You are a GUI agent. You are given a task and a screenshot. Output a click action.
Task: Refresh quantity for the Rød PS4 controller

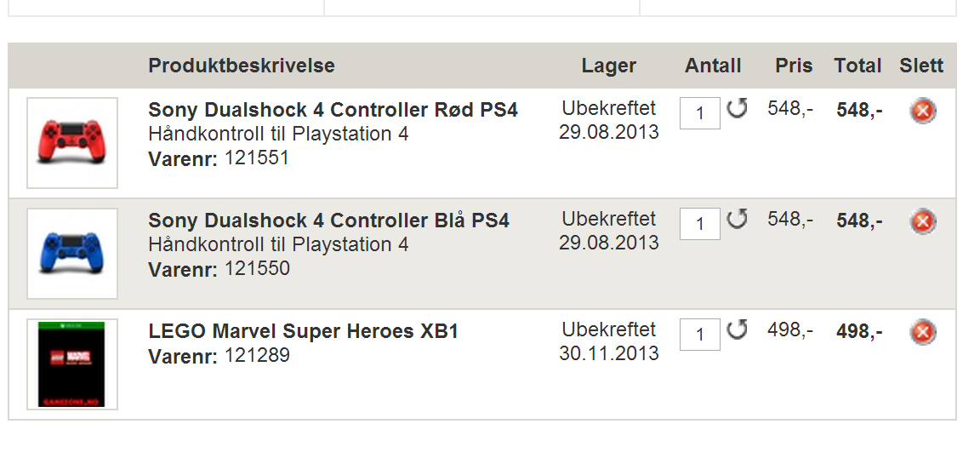click(x=737, y=109)
